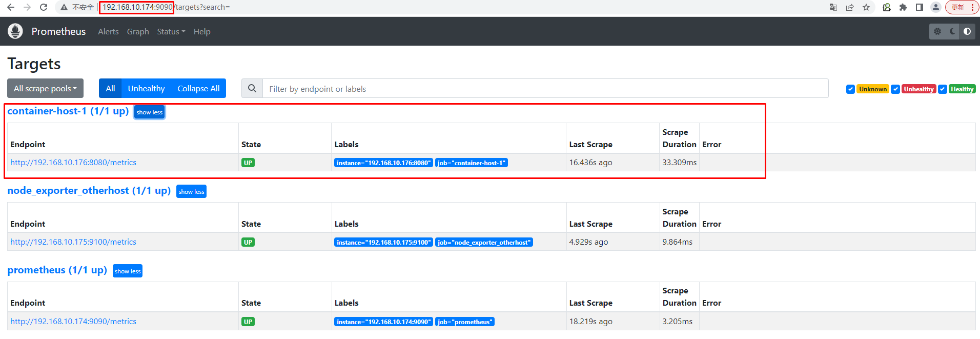The width and height of the screenshot is (980, 339).
Task: Open the Help page
Action: tap(202, 31)
